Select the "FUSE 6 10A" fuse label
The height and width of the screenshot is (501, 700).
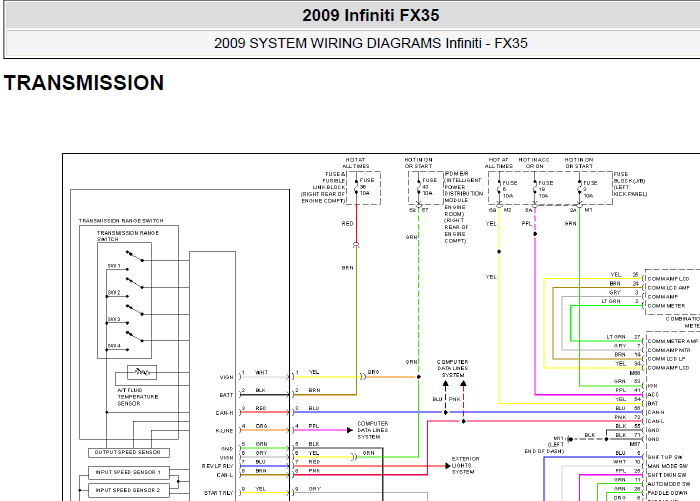[510, 189]
